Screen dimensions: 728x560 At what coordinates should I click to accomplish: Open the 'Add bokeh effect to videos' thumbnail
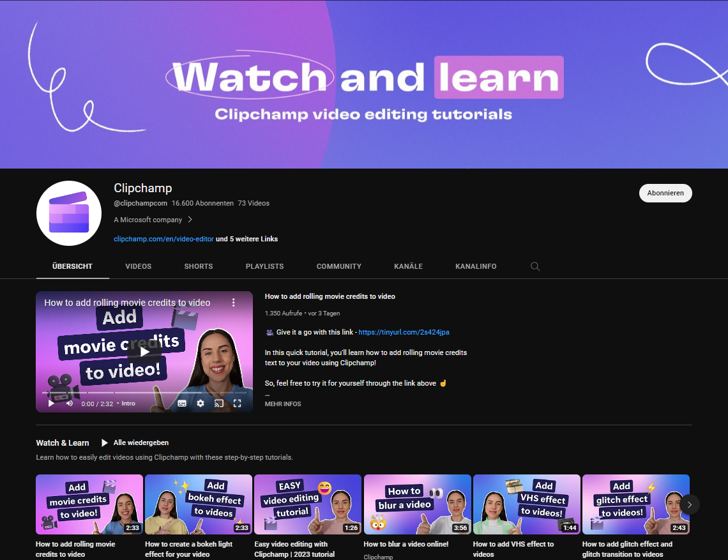(x=199, y=504)
